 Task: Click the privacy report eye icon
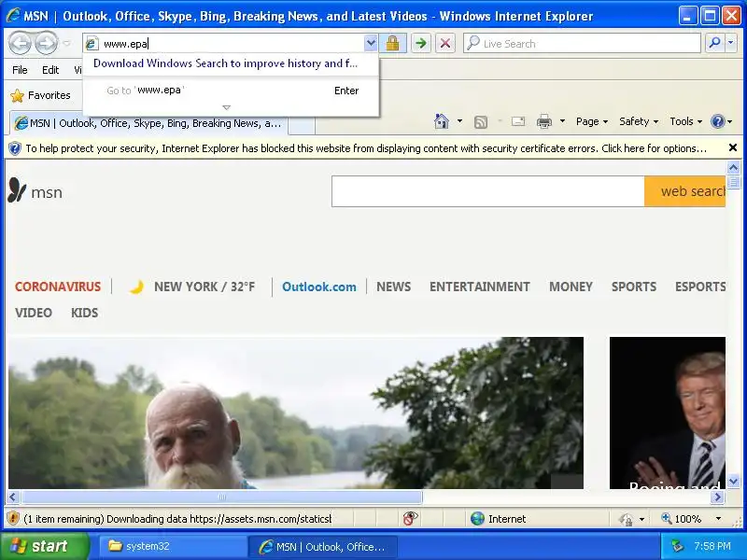(410, 518)
